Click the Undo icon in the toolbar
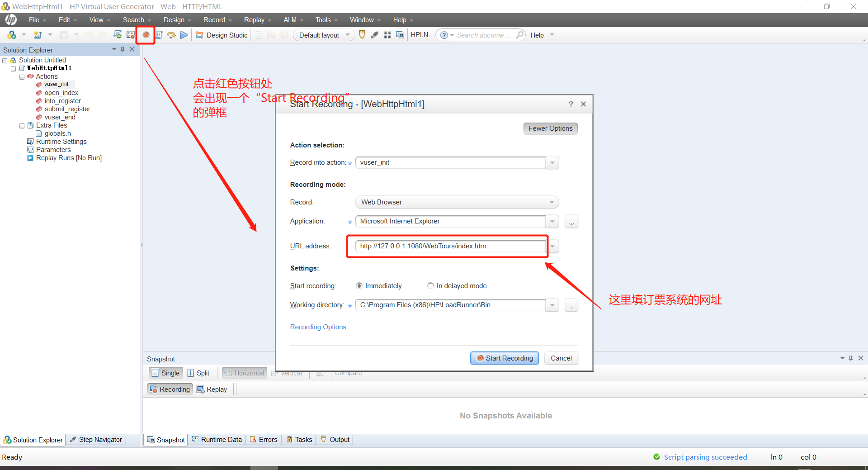Screen dimensions: 868x470 [90, 35]
